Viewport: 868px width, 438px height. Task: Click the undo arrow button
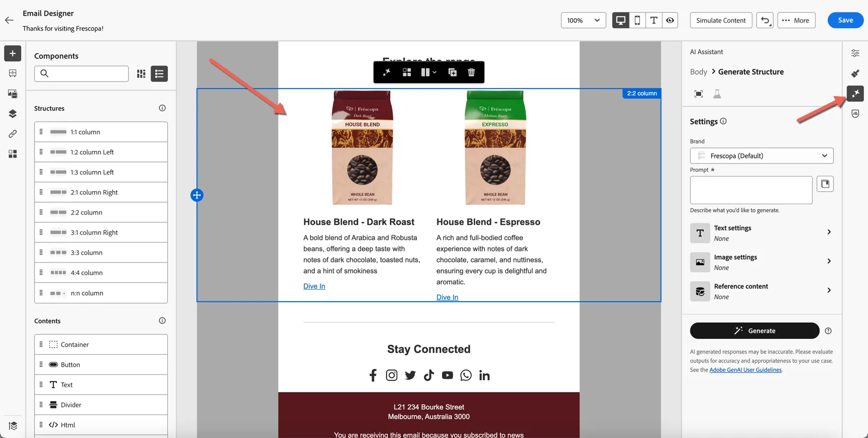[765, 20]
